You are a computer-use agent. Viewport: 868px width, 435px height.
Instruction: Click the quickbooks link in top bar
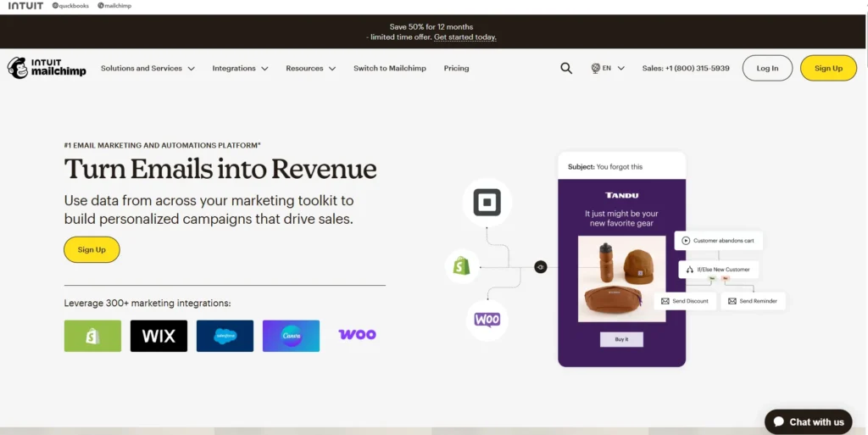point(70,6)
